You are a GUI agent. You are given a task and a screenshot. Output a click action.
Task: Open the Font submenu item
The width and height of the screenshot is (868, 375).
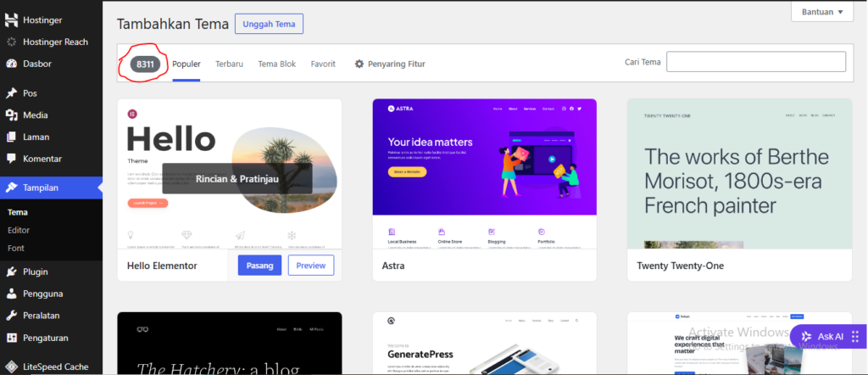[16, 248]
